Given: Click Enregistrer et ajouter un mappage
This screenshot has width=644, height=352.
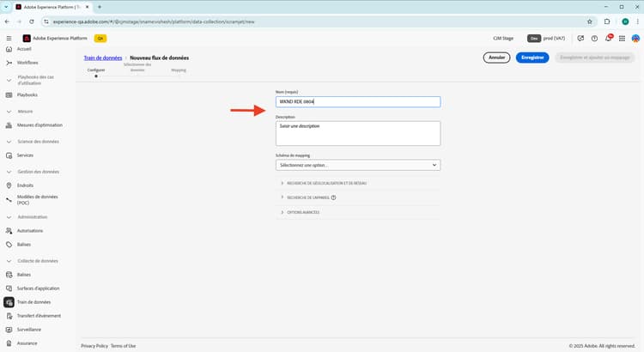Looking at the screenshot, I should coord(595,58).
